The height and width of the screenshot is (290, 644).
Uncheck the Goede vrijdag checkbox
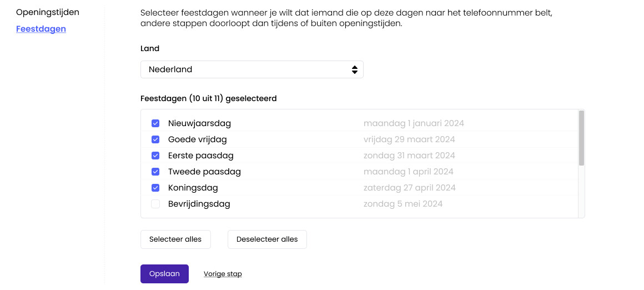(x=155, y=139)
